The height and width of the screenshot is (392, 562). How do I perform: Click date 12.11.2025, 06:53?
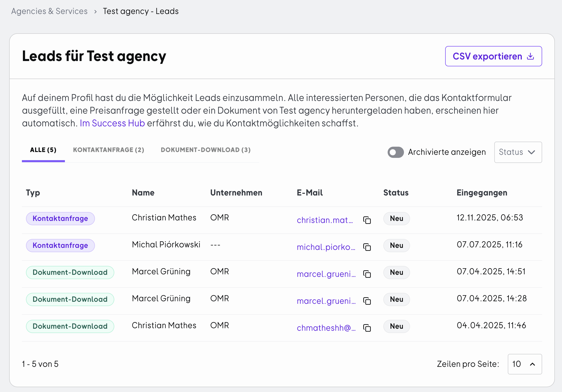click(x=490, y=218)
